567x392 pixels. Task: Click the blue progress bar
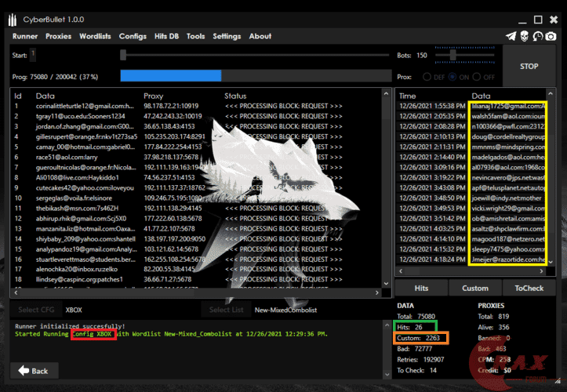tap(171, 76)
